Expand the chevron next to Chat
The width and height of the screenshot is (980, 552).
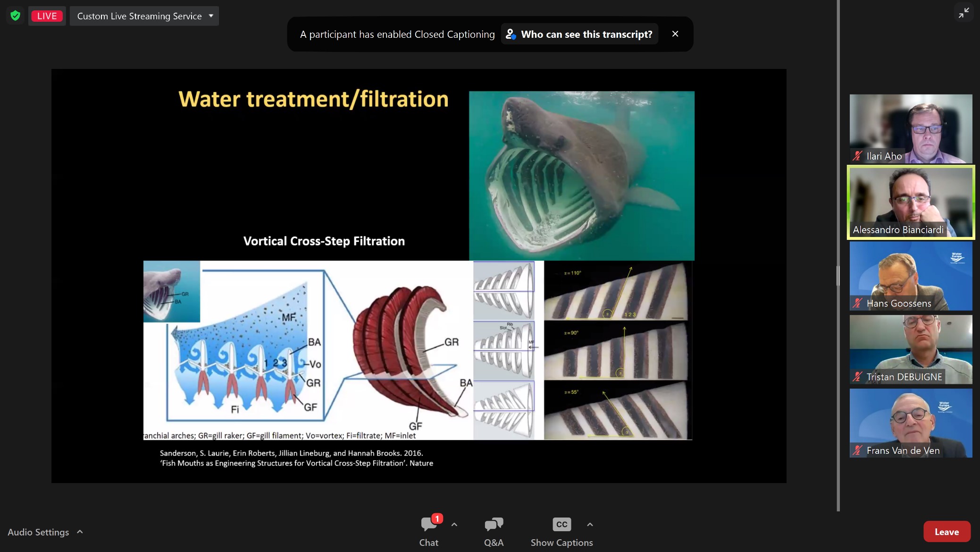click(x=454, y=524)
